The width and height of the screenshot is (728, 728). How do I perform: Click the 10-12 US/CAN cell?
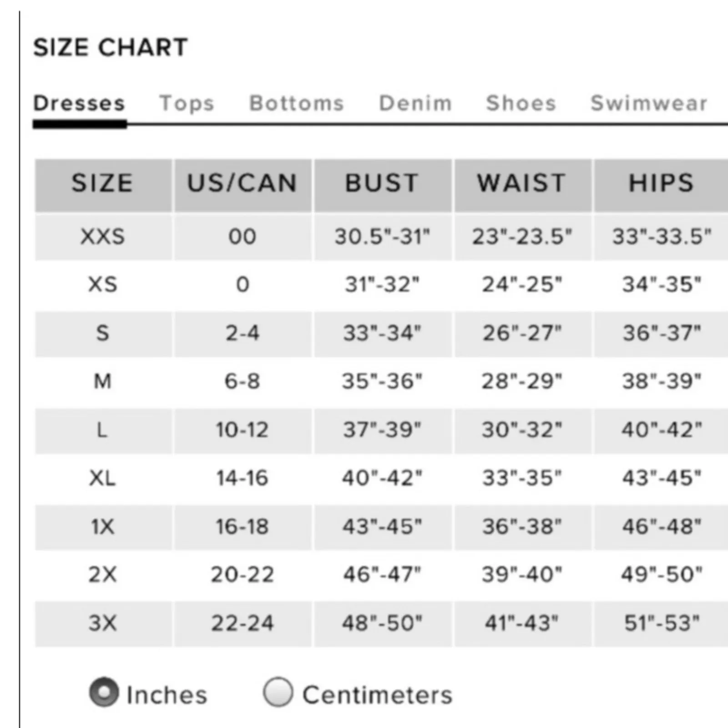point(243,430)
